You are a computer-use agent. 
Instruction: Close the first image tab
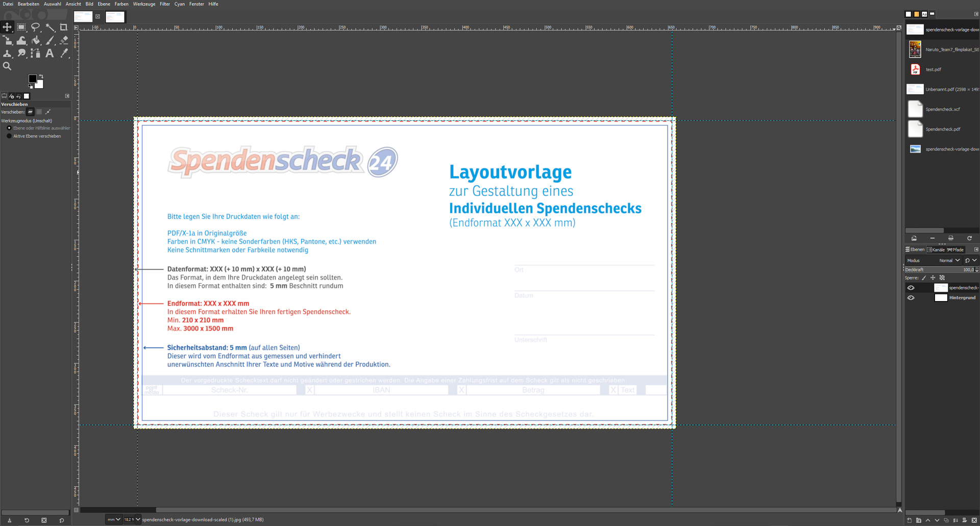tap(97, 17)
